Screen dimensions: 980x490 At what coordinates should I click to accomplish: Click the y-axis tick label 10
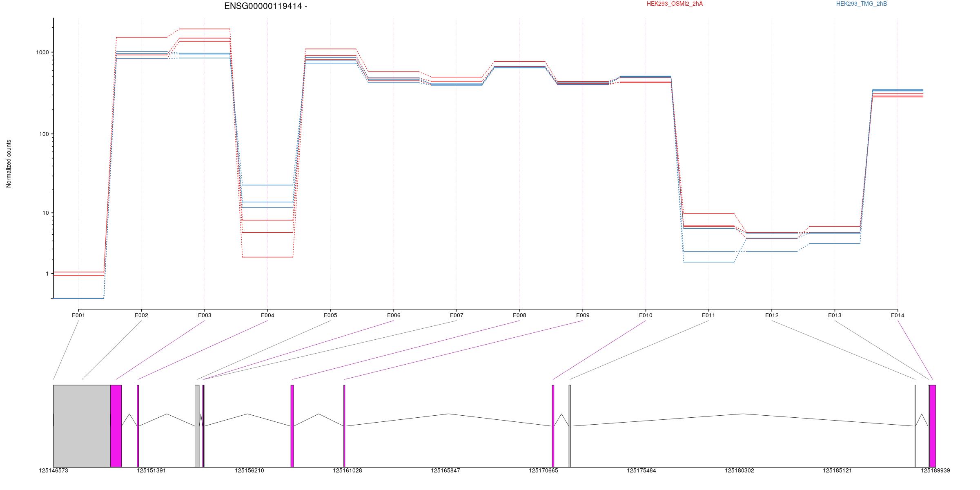point(45,213)
